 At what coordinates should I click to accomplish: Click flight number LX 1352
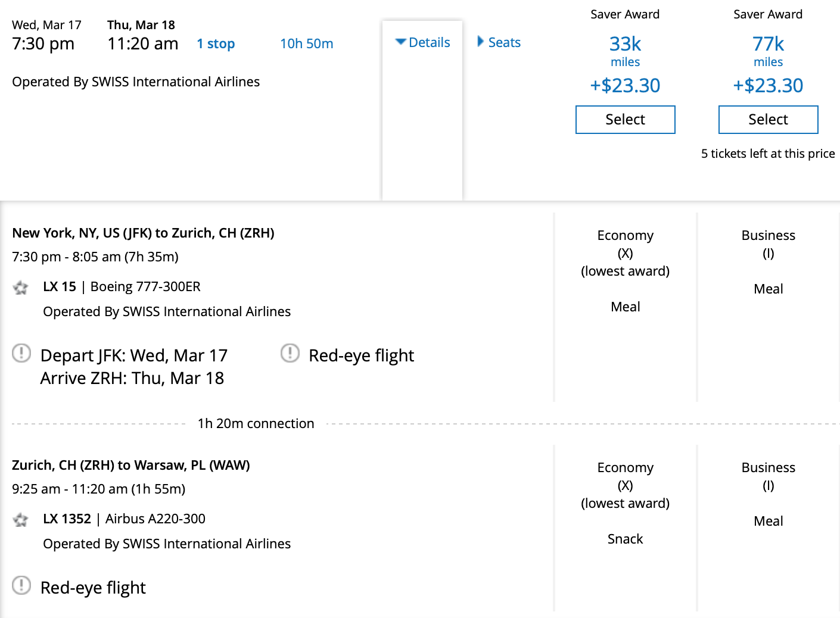tap(67, 519)
